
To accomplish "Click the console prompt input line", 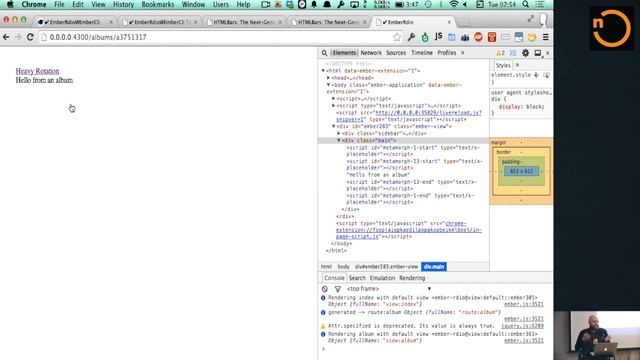I will pyautogui.click(x=435, y=349).
